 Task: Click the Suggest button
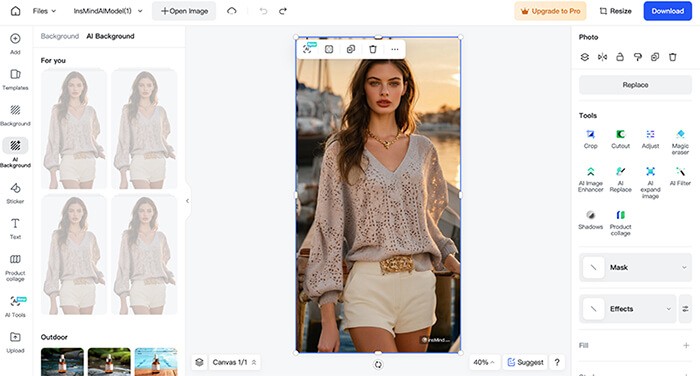pyautogui.click(x=525, y=362)
